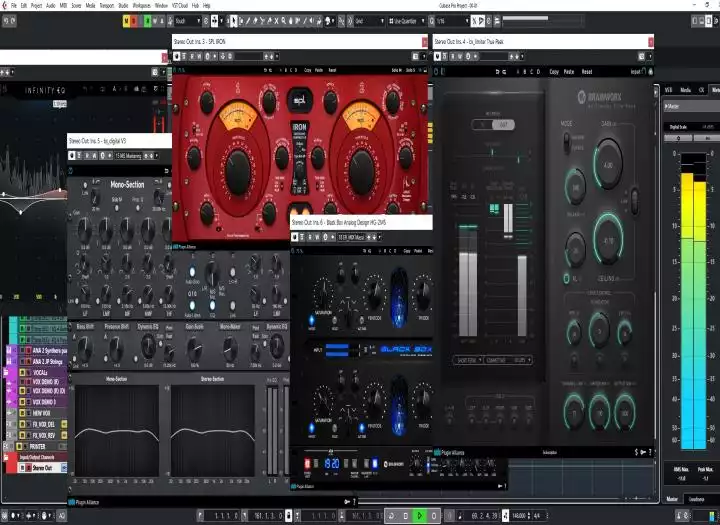Screen dimensions: 720x525
Task: Mute the NEW VOX track
Action: [x=22, y=413]
